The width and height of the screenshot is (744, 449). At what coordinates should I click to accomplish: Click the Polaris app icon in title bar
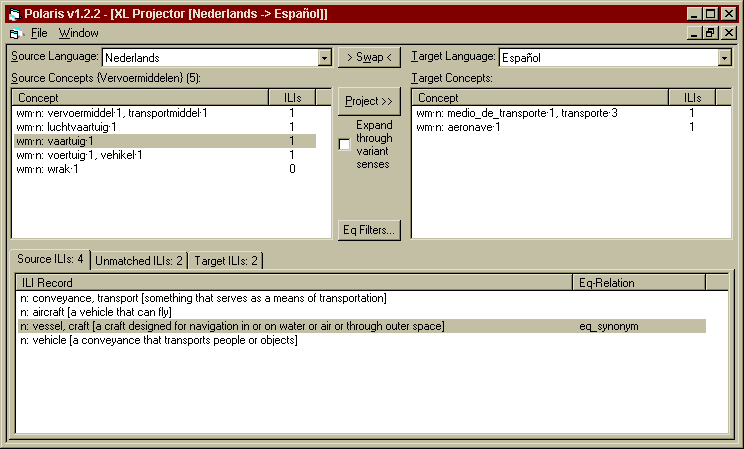tap(13, 14)
